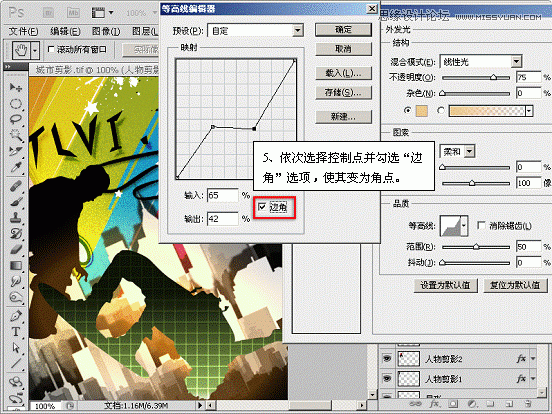The width and height of the screenshot is (552, 414).
Task: Open the fx layer style menu at panel bottom
Action: point(434,404)
